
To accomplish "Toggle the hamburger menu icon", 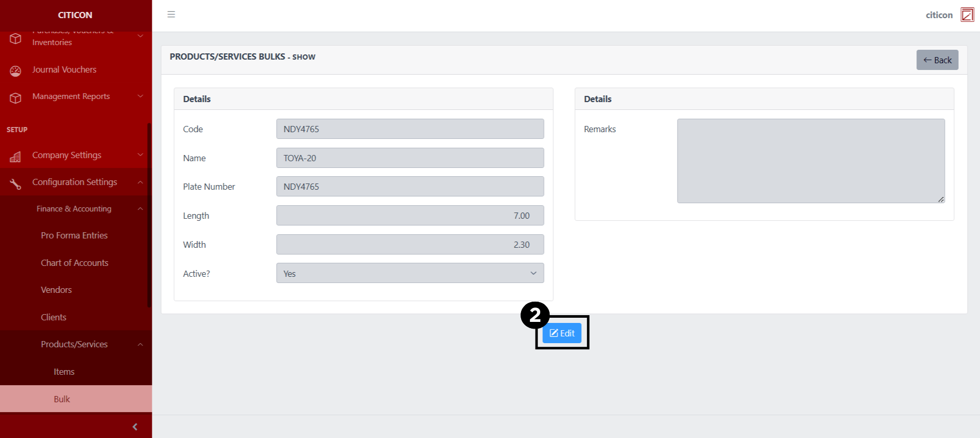I will pyautogui.click(x=171, y=15).
